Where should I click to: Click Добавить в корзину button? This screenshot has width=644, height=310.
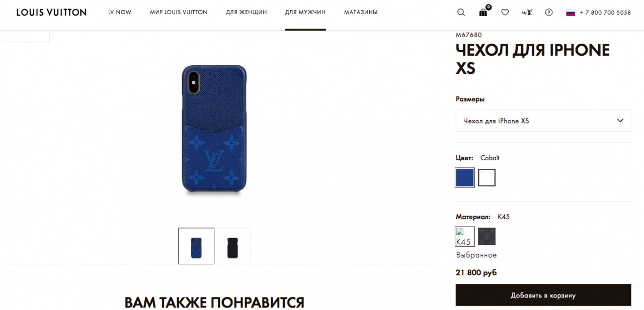543,295
